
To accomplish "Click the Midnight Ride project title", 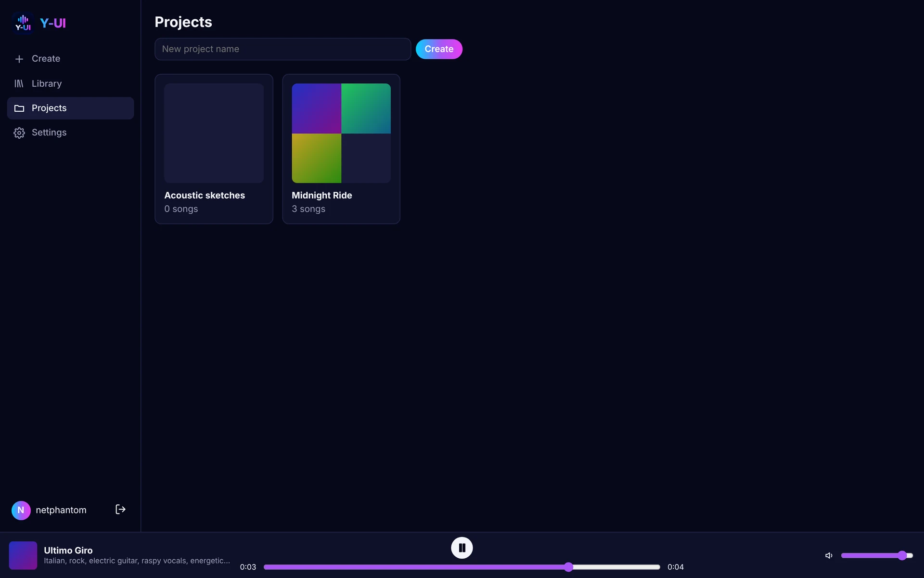I will (x=322, y=195).
